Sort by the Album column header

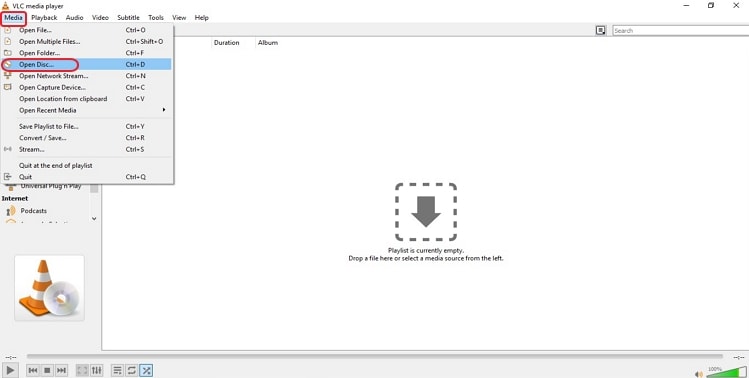[268, 43]
